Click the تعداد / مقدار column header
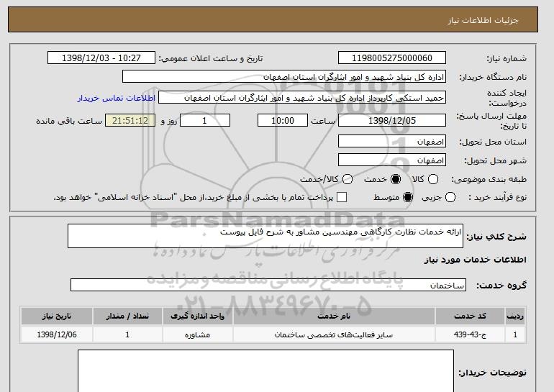This screenshot has width=554, height=392. 127,316
